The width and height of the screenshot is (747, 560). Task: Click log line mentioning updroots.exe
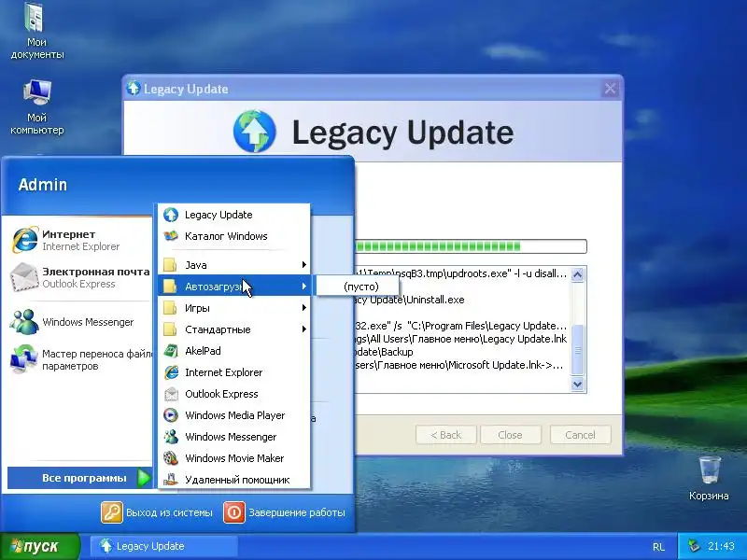461,273
